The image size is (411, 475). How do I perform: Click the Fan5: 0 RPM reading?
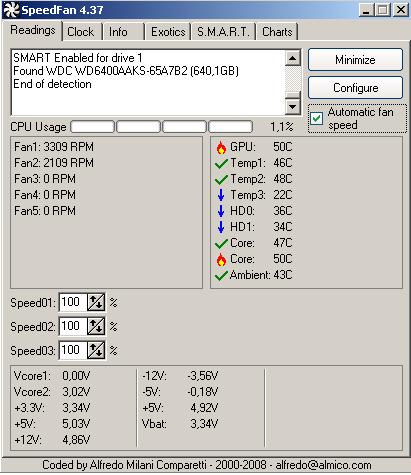45,211
